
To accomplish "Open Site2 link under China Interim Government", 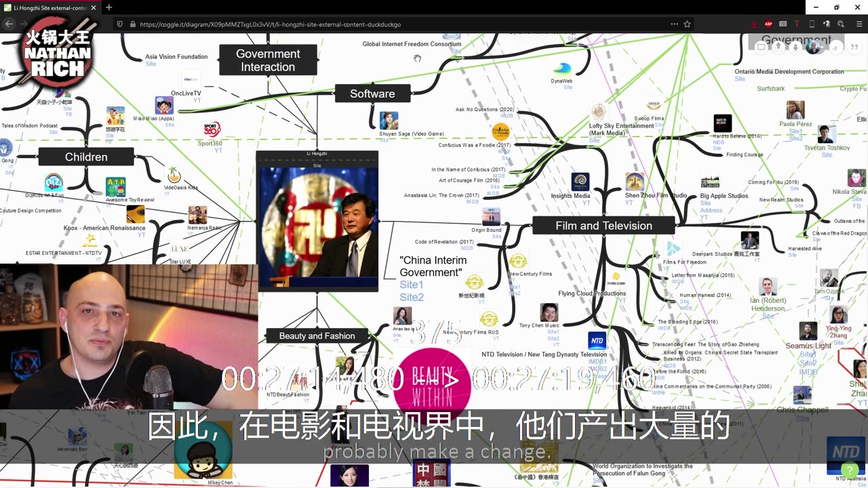I will [412, 298].
